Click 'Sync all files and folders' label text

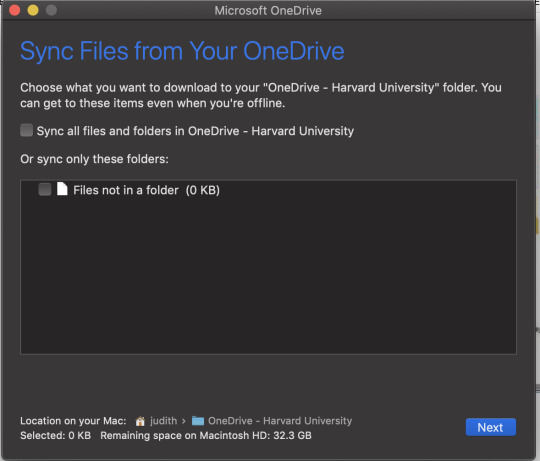(195, 131)
